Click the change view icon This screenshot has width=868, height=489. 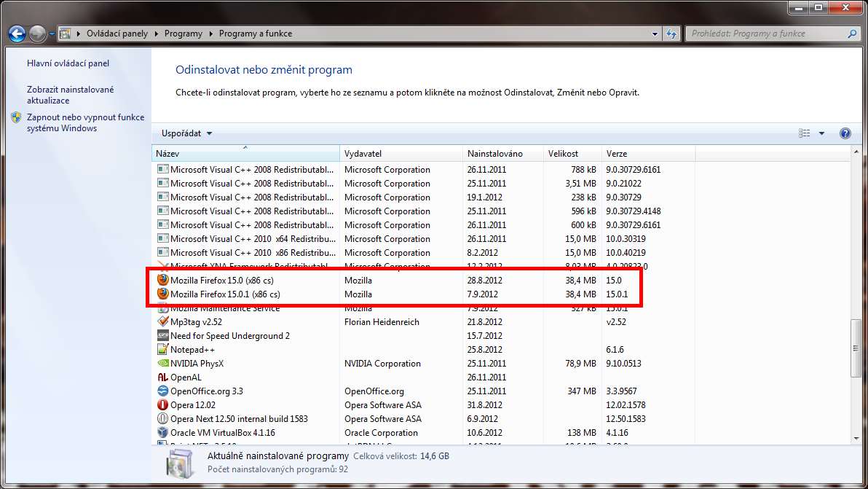coord(805,133)
